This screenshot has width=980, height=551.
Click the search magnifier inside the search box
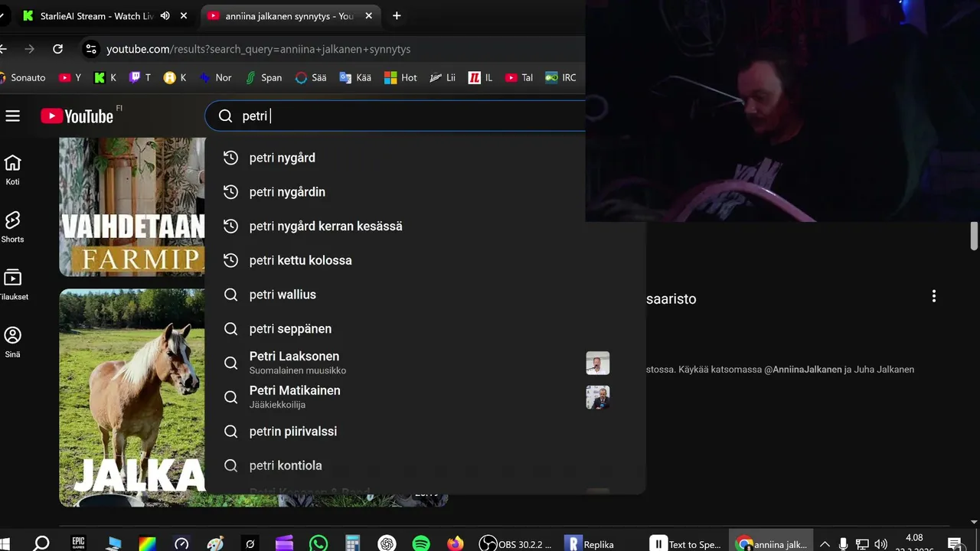(x=225, y=116)
